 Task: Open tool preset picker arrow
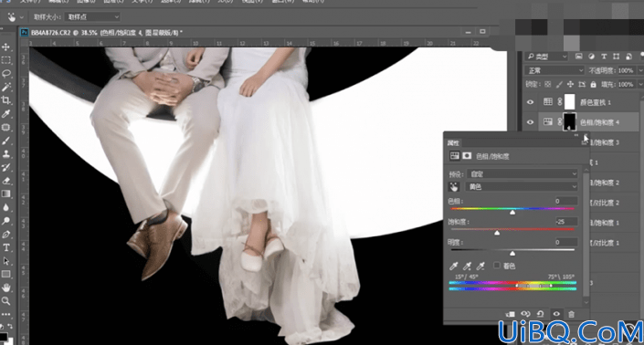pyautogui.click(x=21, y=17)
